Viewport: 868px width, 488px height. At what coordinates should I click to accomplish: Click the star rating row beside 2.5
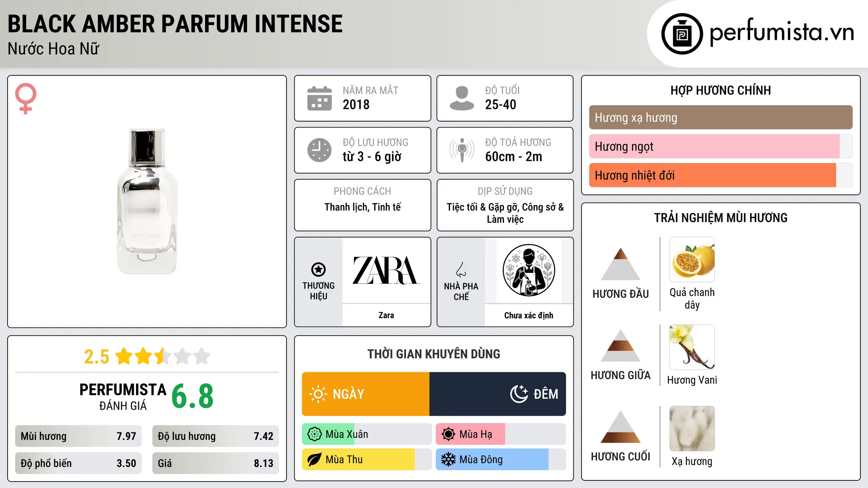pos(163,356)
